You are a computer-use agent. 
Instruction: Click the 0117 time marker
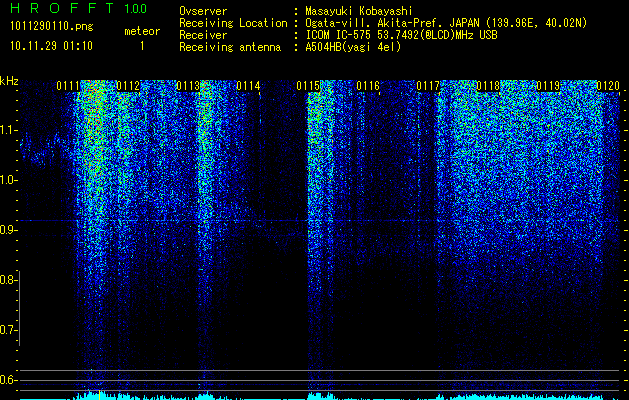click(428, 86)
